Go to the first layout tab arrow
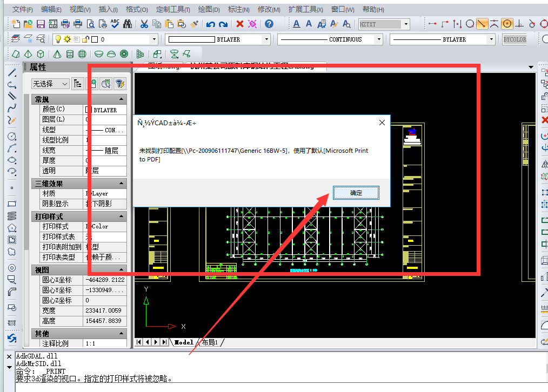548x392 pixels. [139, 342]
